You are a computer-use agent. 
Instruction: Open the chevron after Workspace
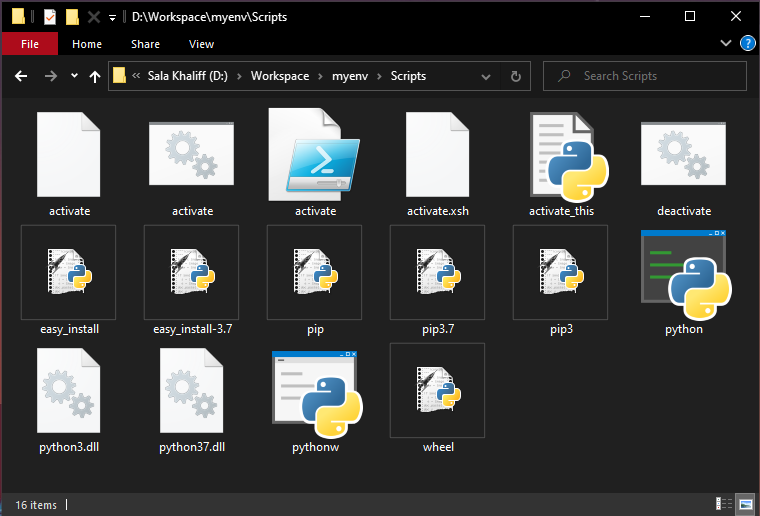[320, 77]
